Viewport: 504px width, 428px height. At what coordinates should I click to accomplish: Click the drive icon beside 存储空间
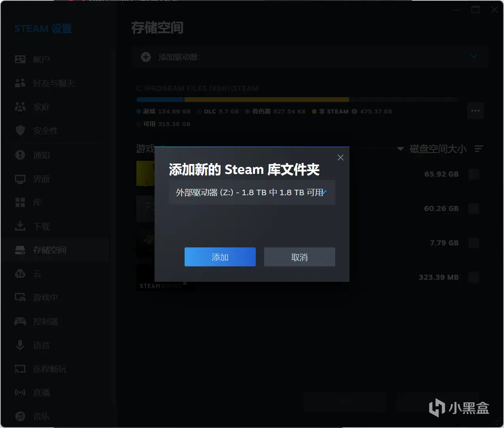[x=20, y=250]
